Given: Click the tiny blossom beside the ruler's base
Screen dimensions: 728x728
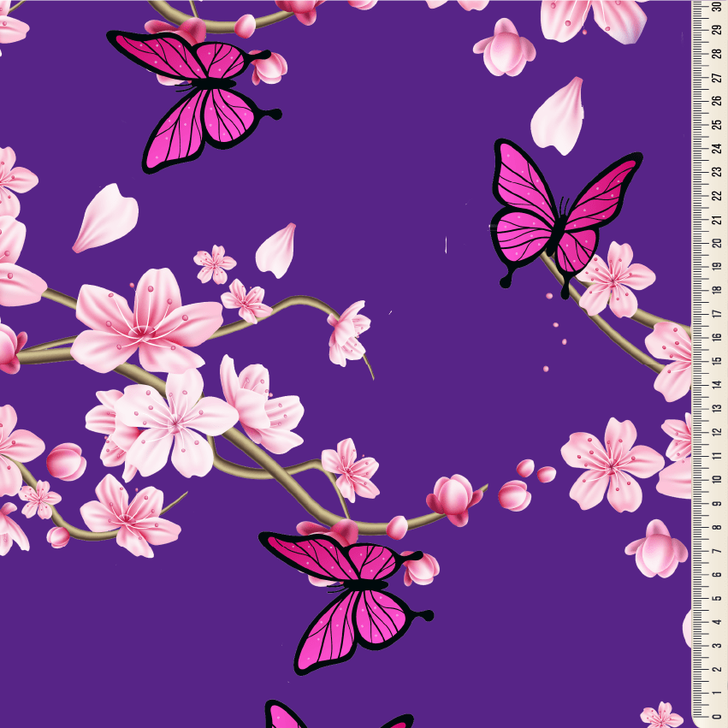Looking at the screenshot, I should [x=661, y=715].
